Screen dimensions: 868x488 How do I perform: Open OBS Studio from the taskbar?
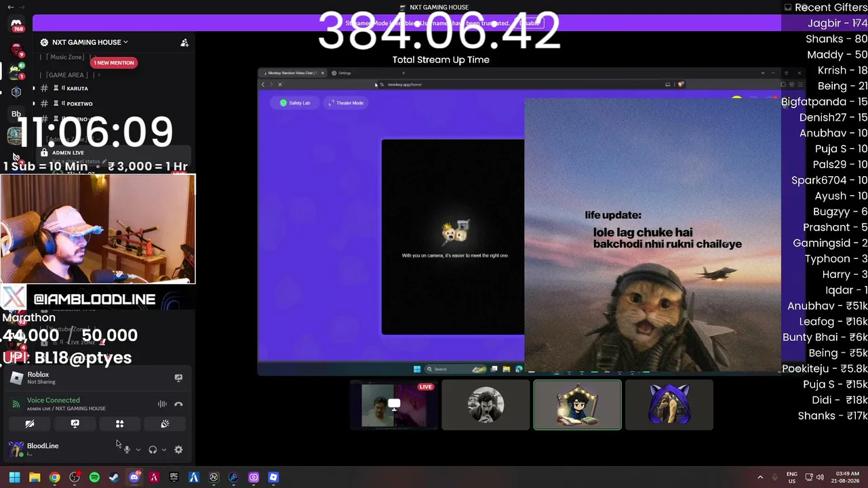75,477
